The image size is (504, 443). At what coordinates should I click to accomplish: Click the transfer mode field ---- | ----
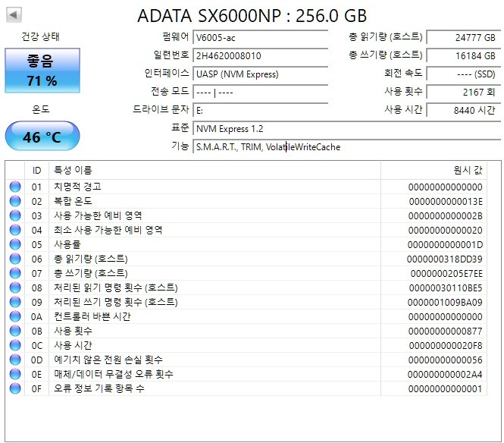pyautogui.click(x=261, y=93)
